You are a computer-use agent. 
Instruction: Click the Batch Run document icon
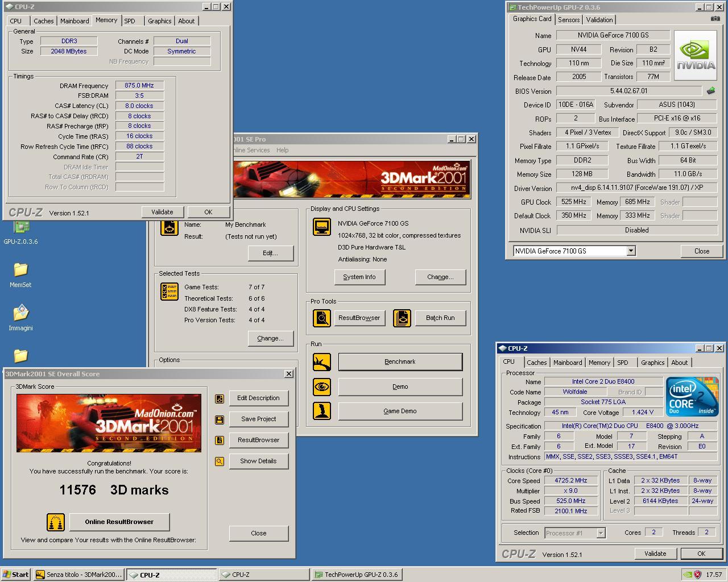pos(402,318)
